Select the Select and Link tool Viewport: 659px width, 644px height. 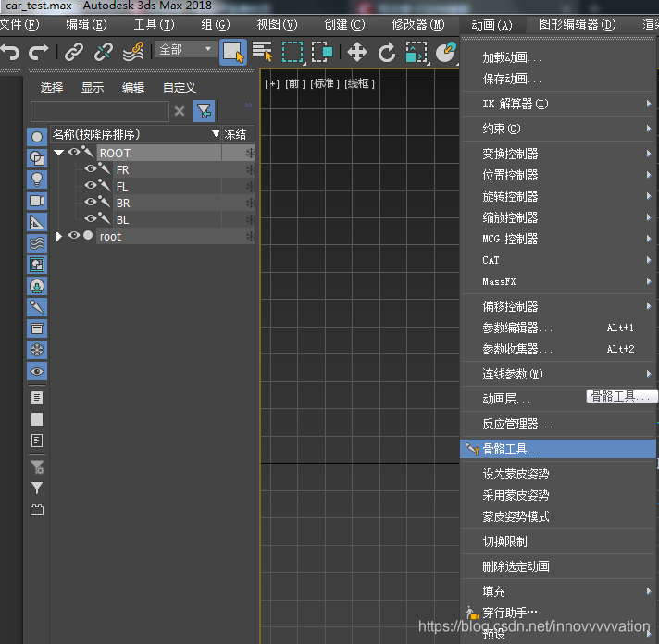(74, 52)
